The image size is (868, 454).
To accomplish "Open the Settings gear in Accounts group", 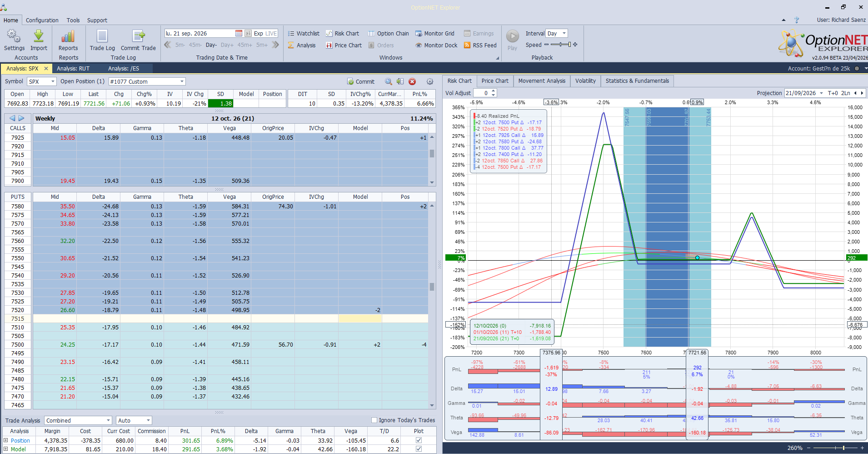I will tap(14, 40).
